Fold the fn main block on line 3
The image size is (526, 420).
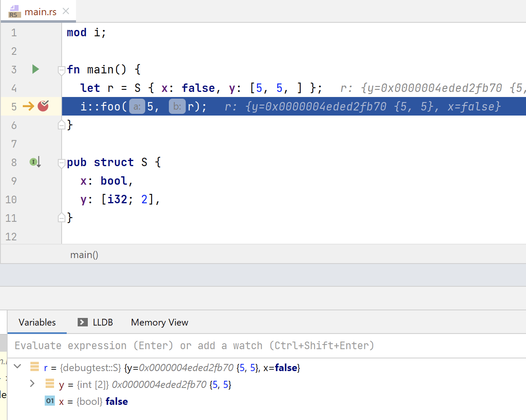(x=62, y=70)
